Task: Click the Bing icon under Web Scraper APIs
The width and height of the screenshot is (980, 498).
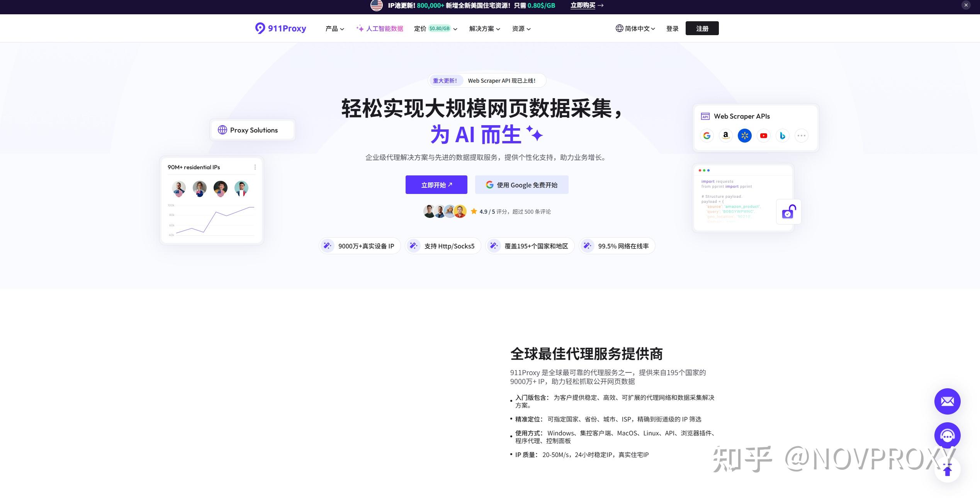Action: click(x=782, y=136)
